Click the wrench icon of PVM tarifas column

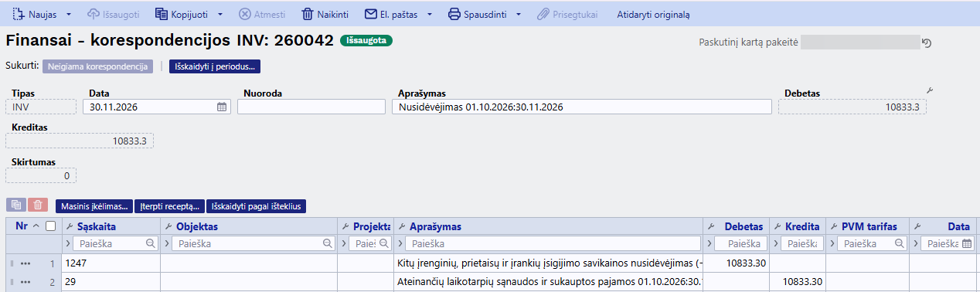pos(833,226)
